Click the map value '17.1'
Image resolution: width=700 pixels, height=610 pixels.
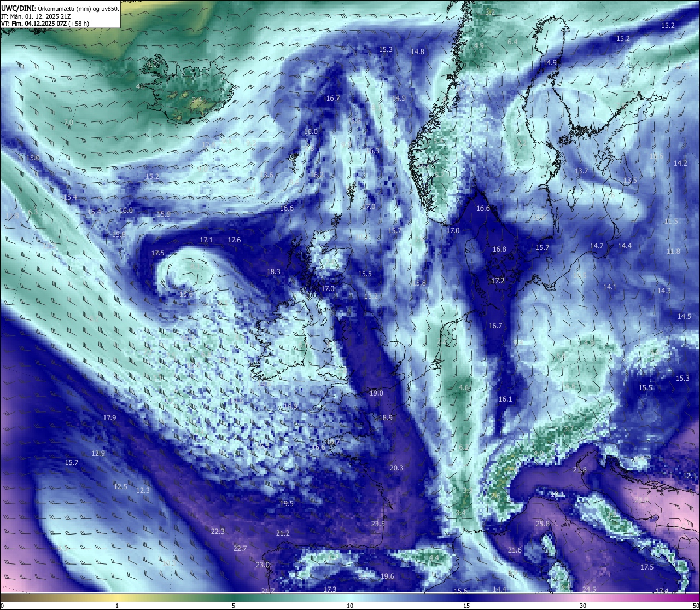(206, 240)
